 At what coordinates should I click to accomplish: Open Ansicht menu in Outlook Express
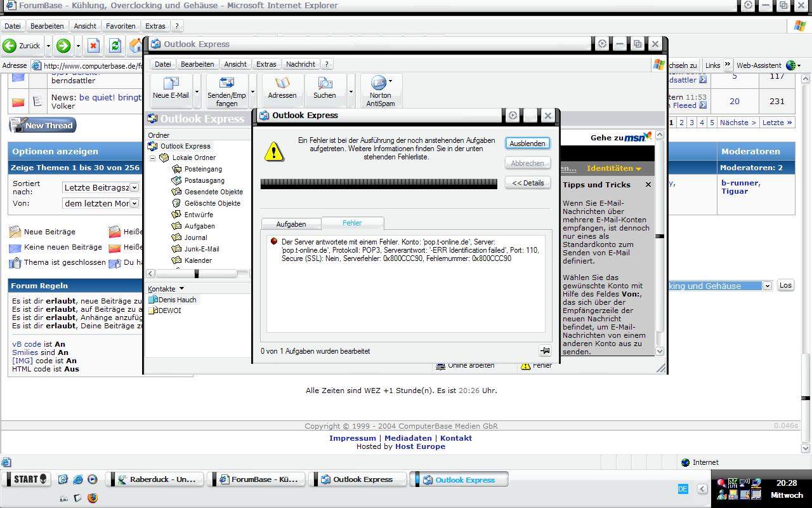click(235, 64)
